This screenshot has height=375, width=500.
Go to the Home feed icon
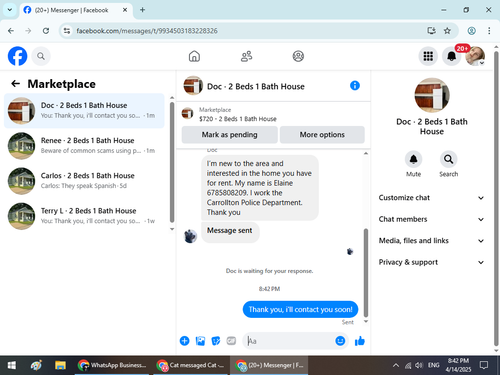click(194, 56)
